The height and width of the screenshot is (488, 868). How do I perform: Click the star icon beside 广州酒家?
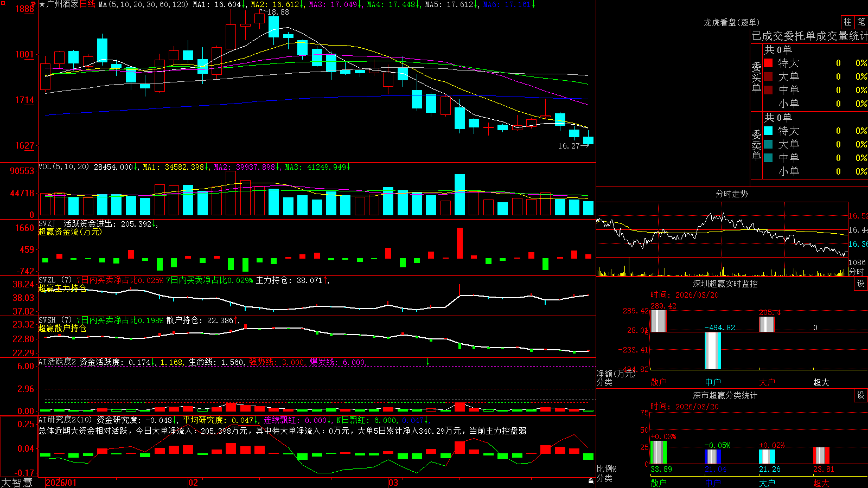pos(42,4)
